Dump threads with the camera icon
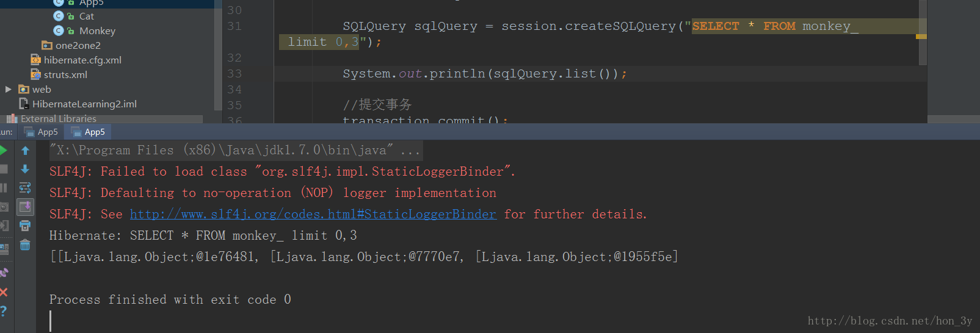This screenshot has height=333, width=980. click(4, 207)
